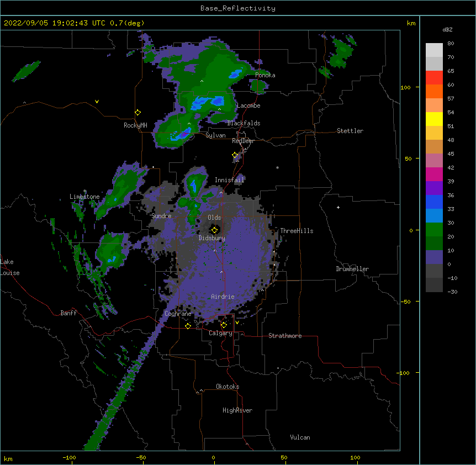Click the Blackfalds city label
The image size is (476, 465).
(x=244, y=123)
